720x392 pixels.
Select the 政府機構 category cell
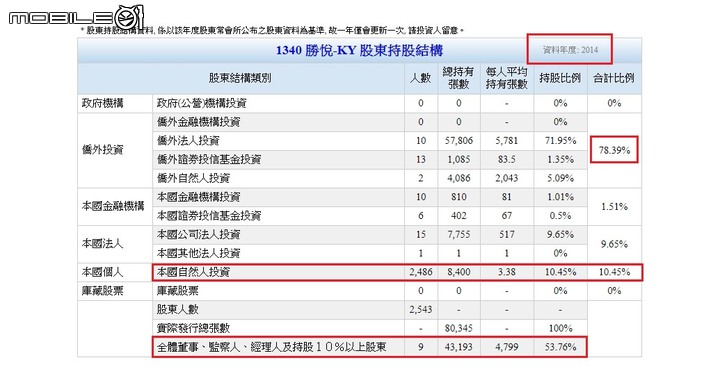(102, 103)
